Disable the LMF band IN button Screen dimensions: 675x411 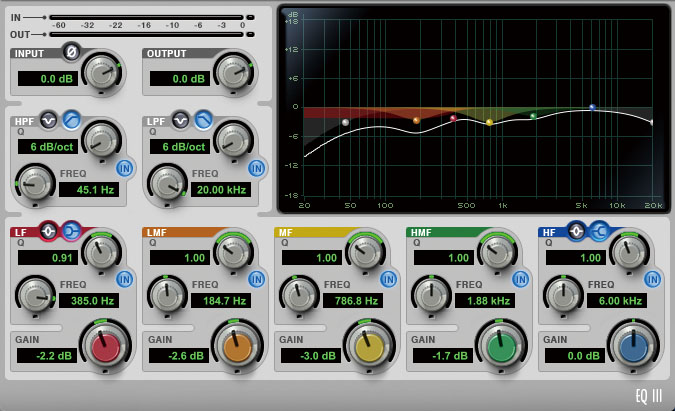[x=257, y=280]
